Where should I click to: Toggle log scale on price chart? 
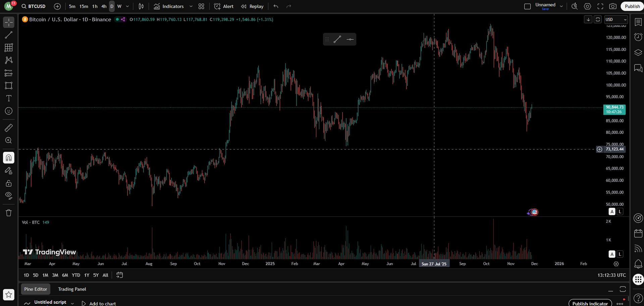[620, 211]
